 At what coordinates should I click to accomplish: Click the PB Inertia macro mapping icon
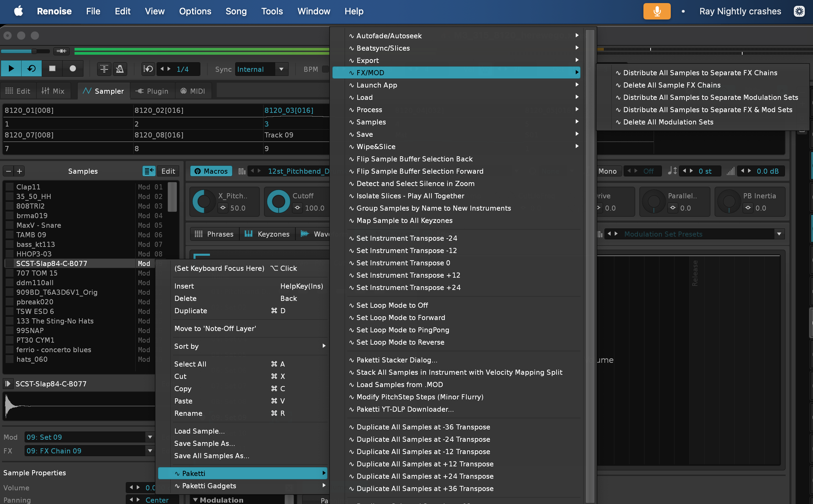click(748, 208)
